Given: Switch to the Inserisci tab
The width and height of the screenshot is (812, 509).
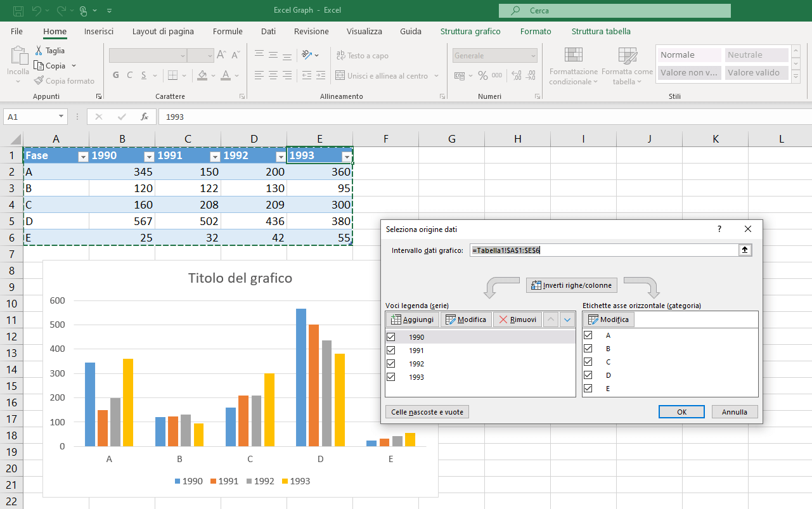Looking at the screenshot, I should (x=99, y=31).
